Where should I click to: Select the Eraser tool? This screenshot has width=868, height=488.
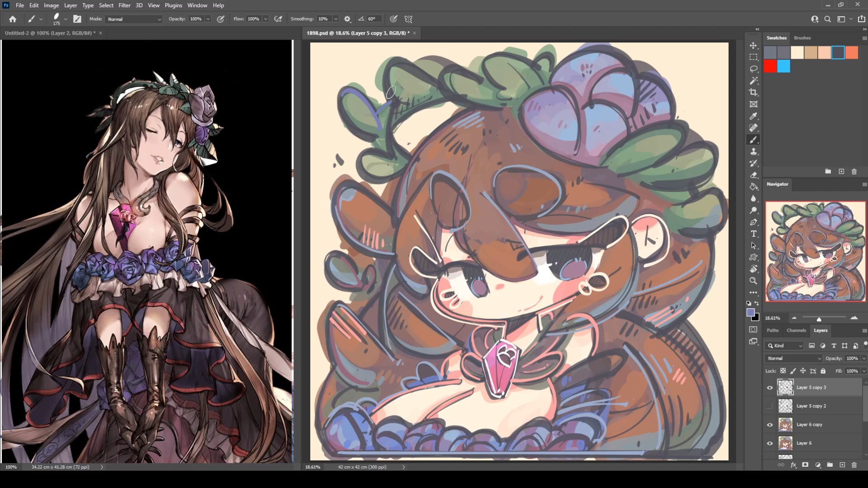tap(753, 175)
